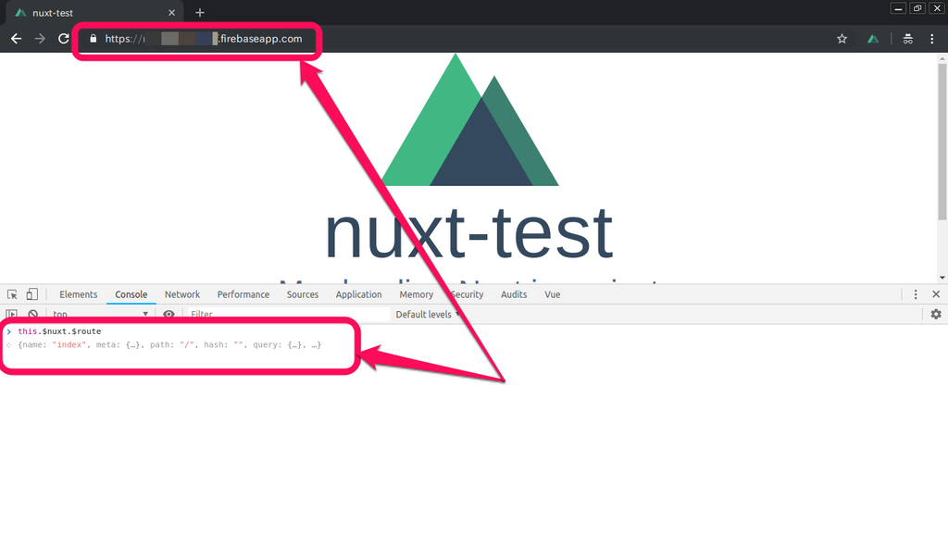948x560 pixels.
Task: Click the padlock icon in the address bar
Action: (94, 39)
